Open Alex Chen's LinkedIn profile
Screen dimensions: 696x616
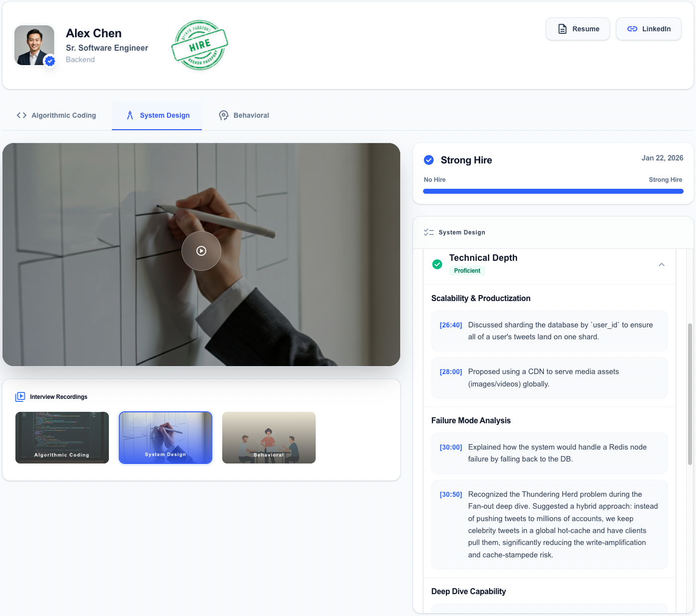[649, 29]
